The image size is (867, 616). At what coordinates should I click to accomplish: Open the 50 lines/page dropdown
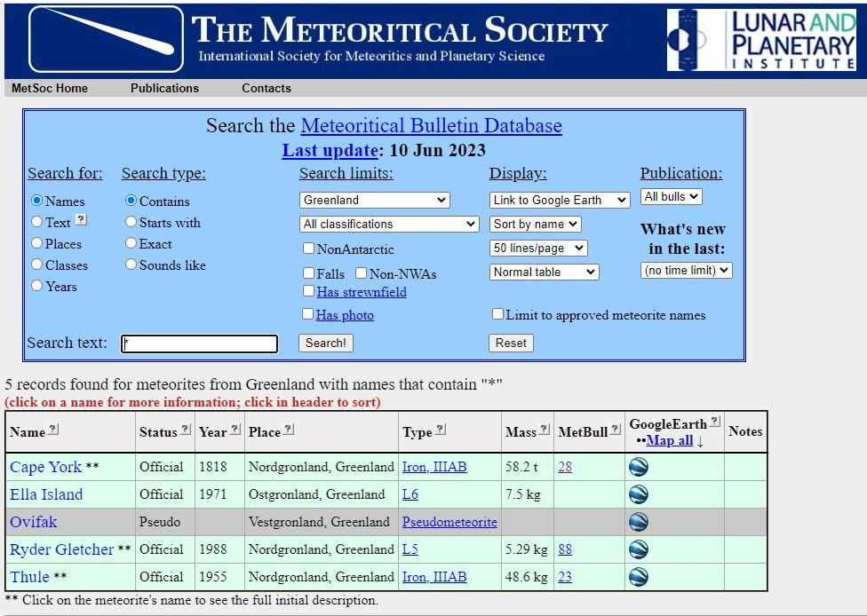(538, 249)
